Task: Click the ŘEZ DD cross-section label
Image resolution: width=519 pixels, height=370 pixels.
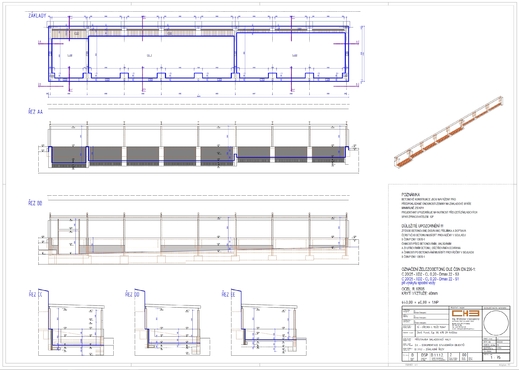Action: [x=132, y=294]
